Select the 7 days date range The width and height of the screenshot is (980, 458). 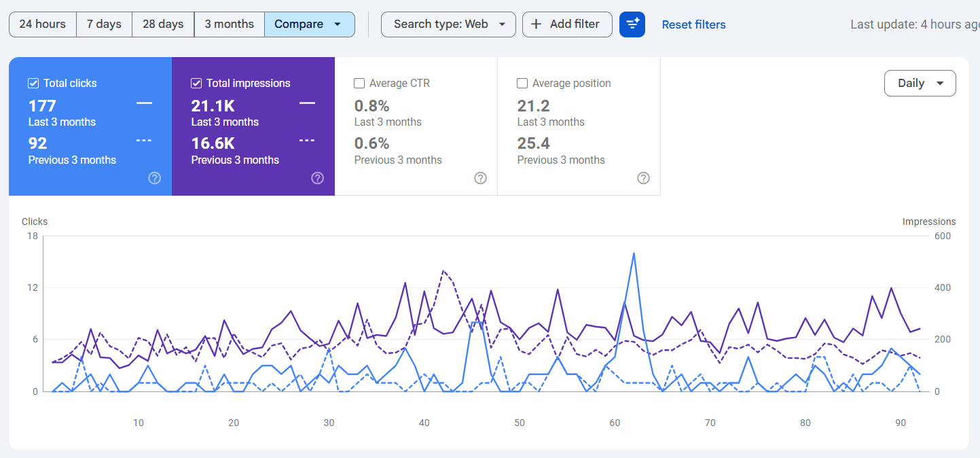[x=104, y=24]
